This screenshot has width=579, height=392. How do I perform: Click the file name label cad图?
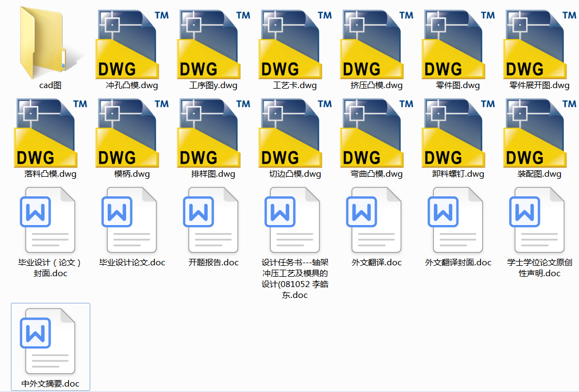(x=50, y=85)
